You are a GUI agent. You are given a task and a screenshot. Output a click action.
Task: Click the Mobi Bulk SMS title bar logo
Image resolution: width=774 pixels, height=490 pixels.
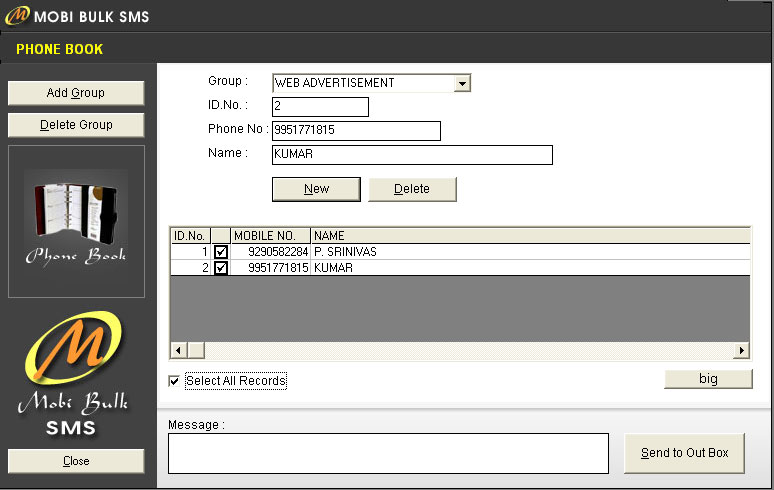(18, 15)
